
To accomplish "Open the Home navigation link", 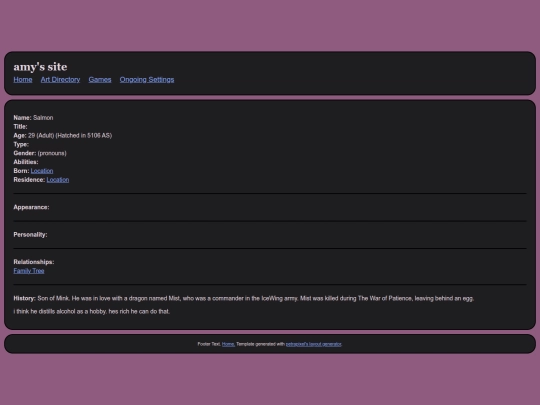I will [23, 80].
